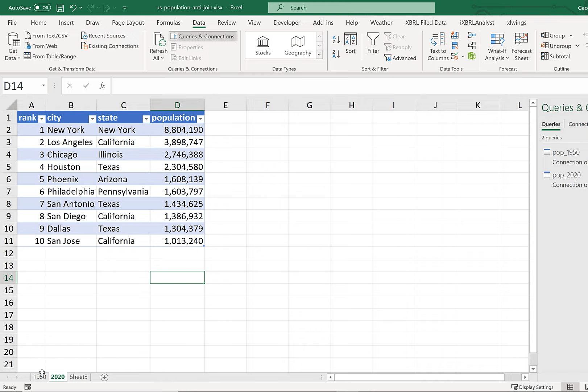Viewport: 588px width, 392px height.
Task: Choose the Stocks data type
Action: (263, 45)
